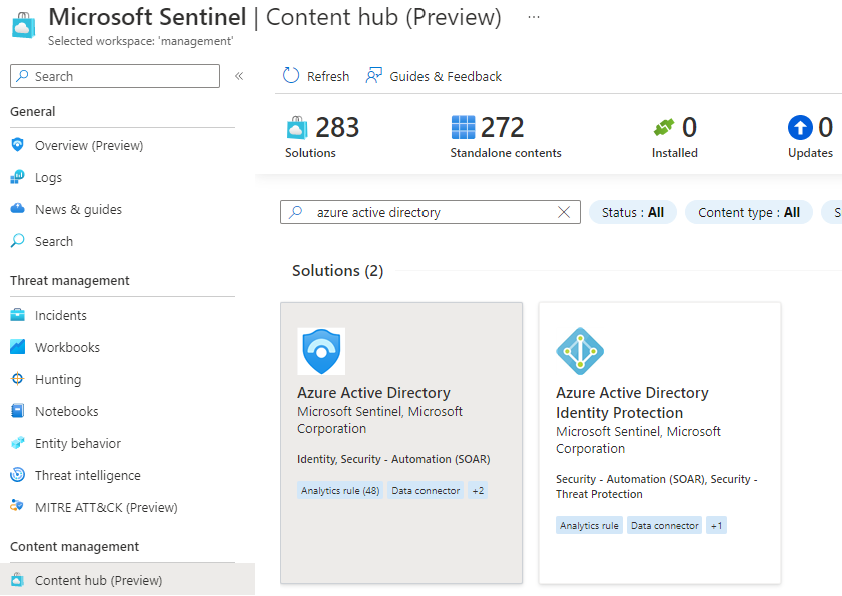842x596 pixels.
Task: Open Overview (Preview) page
Action: pos(89,146)
